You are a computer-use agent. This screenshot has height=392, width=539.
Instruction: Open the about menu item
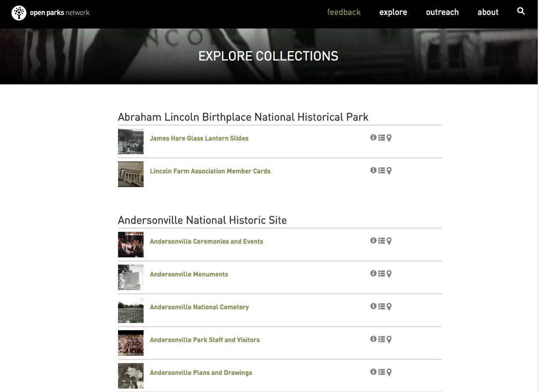[488, 12]
